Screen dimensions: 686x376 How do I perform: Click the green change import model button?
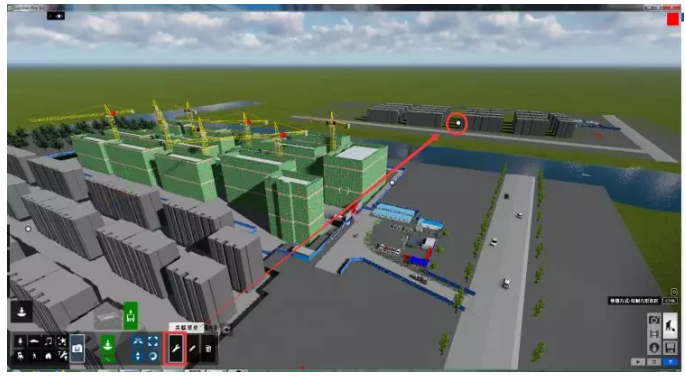pos(130,316)
